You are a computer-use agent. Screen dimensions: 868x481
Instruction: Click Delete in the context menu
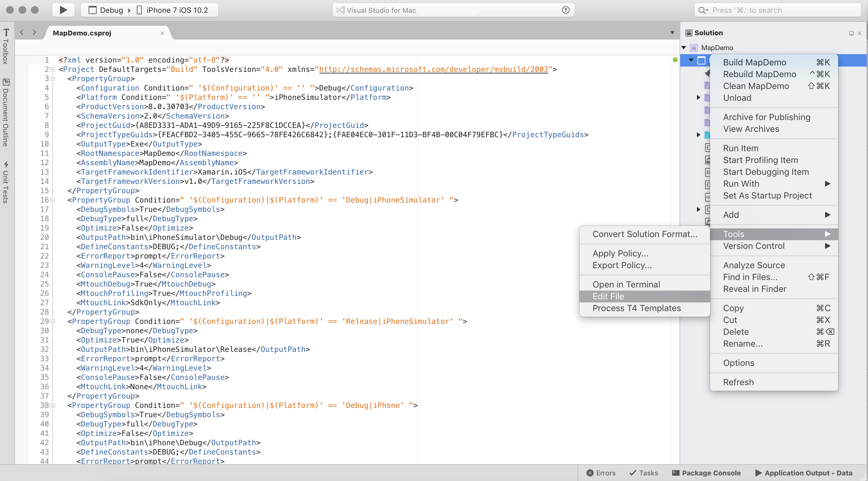(774, 331)
